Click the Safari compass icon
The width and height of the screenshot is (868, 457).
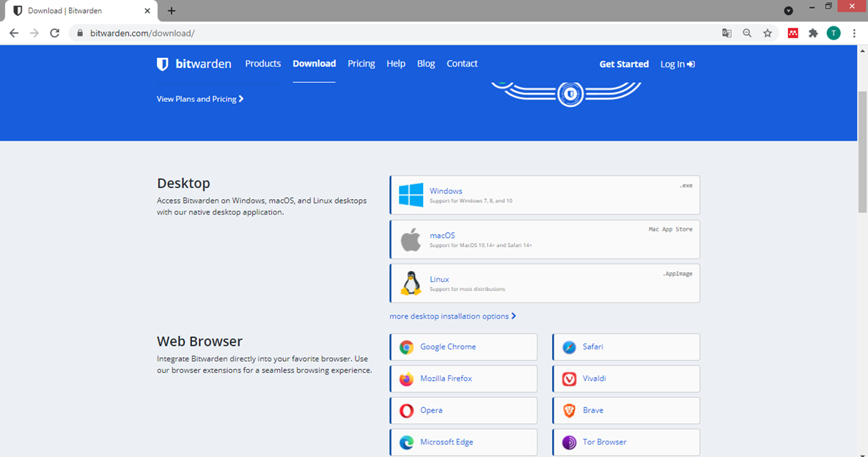[569, 347]
